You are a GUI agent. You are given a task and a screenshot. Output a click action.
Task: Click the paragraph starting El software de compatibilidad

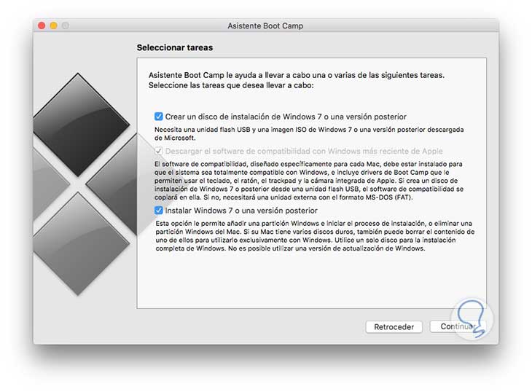tap(309, 181)
